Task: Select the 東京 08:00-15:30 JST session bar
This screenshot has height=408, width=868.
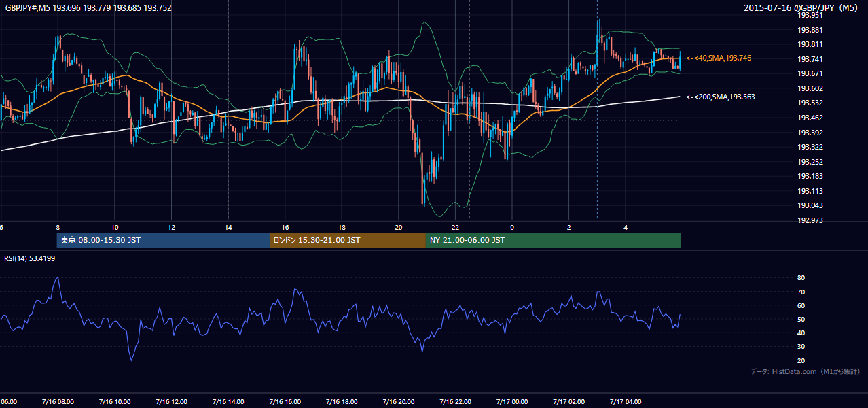Action: [x=163, y=240]
